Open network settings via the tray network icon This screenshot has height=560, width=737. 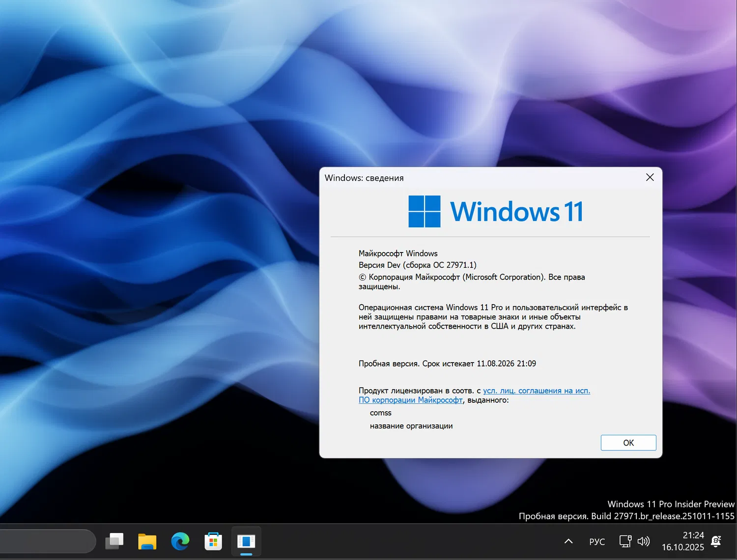point(625,541)
